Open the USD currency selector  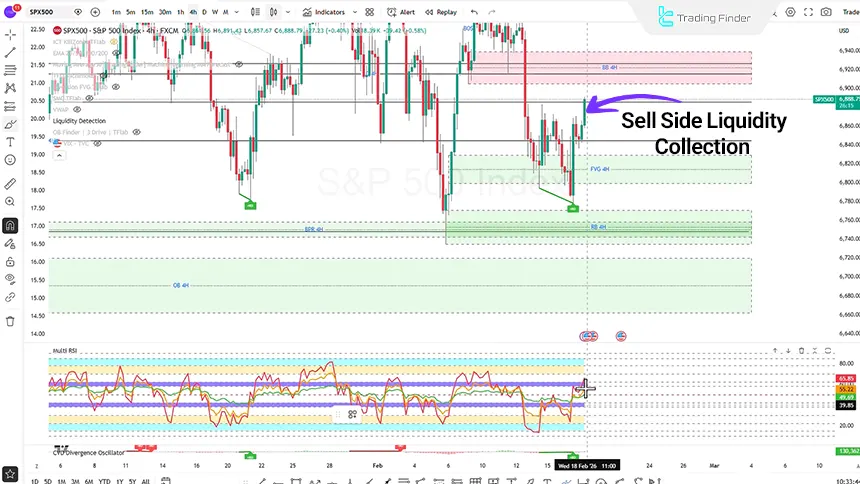(844, 31)
